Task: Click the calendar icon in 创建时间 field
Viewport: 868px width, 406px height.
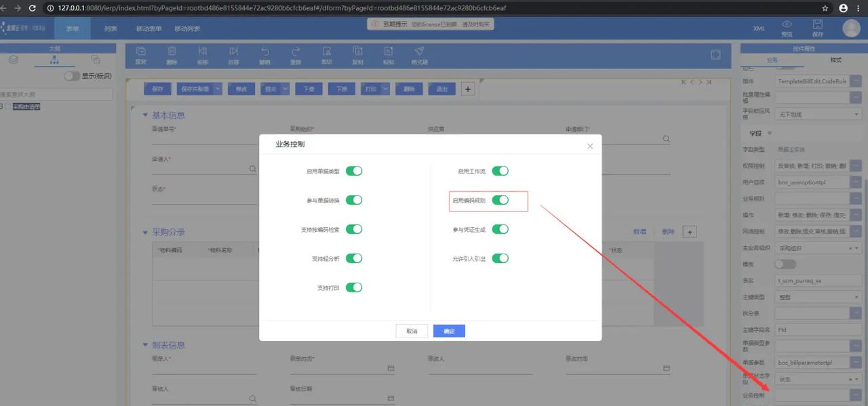Action: coord(391,368)
